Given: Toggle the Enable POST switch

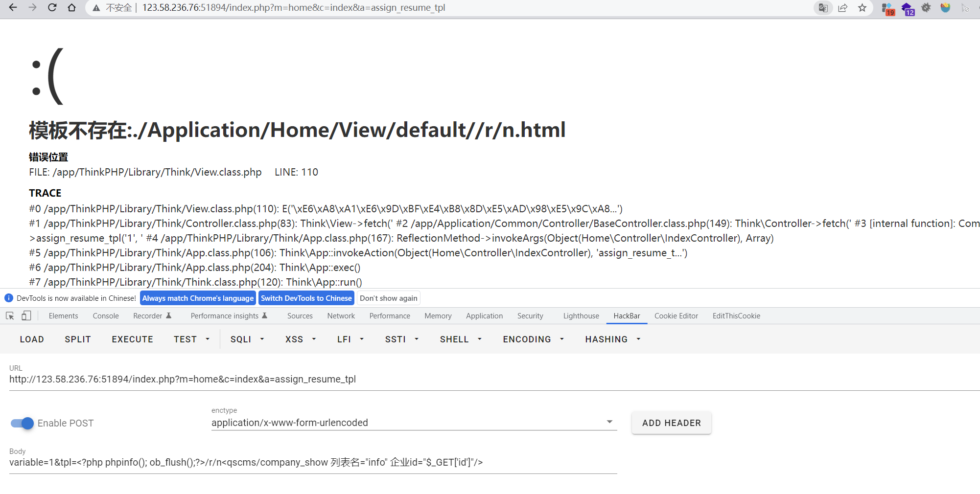Looking at the screenshot, I should (22, 423).
